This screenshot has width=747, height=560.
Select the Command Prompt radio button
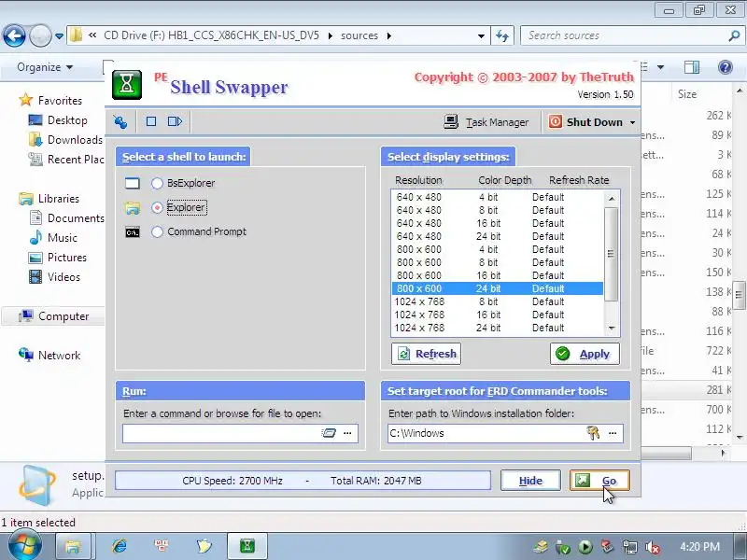pyautogui.click(x=157, y=231)
